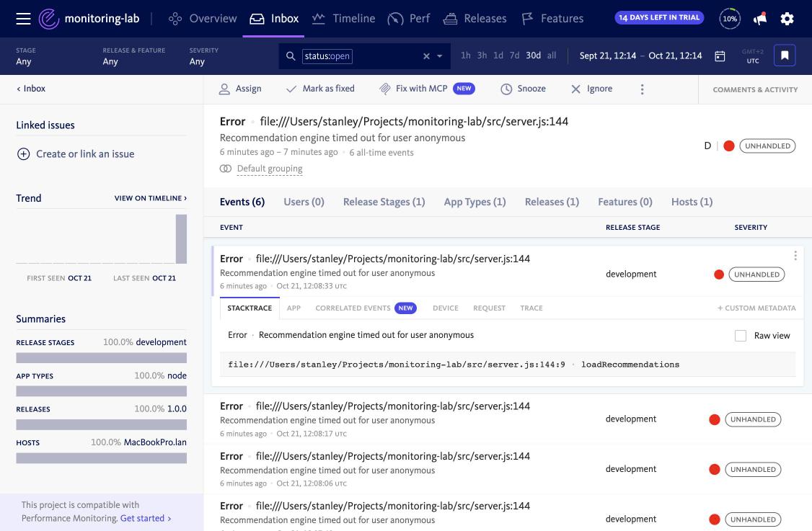Click the bookmark saved filters icon
Image resolution: width=812 pixels, height=531 pixels.
coord(785,55)
